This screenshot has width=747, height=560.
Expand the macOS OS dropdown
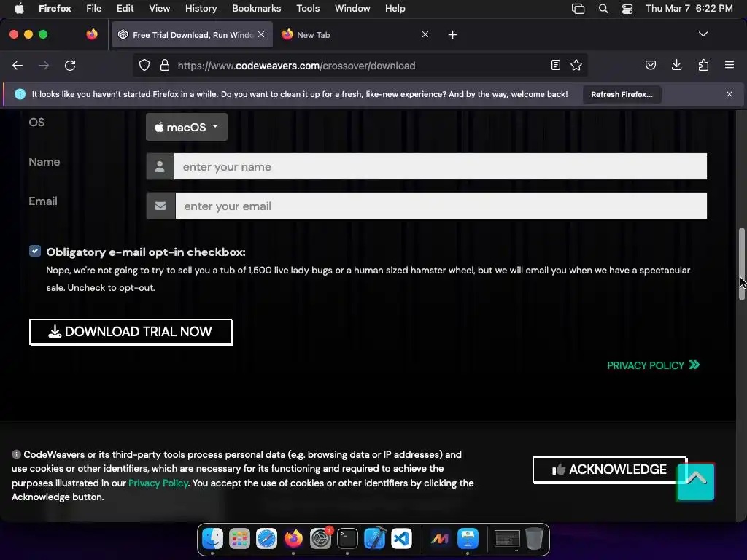click(x=186, y=127)
